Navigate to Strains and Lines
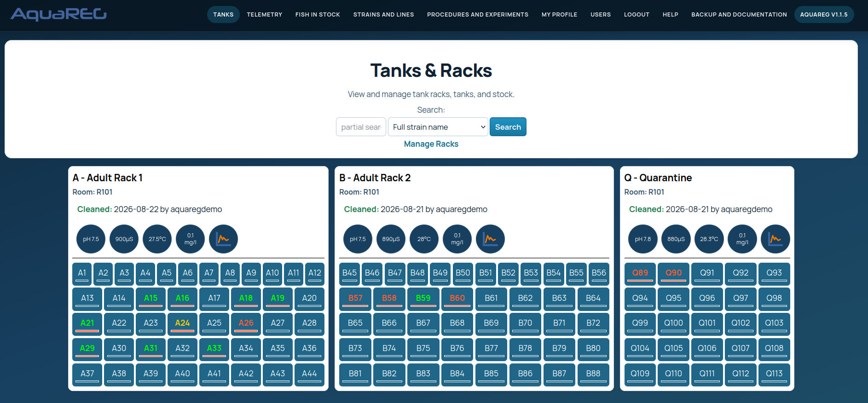Viewport: 868px width, 403px height. (383, 15)
